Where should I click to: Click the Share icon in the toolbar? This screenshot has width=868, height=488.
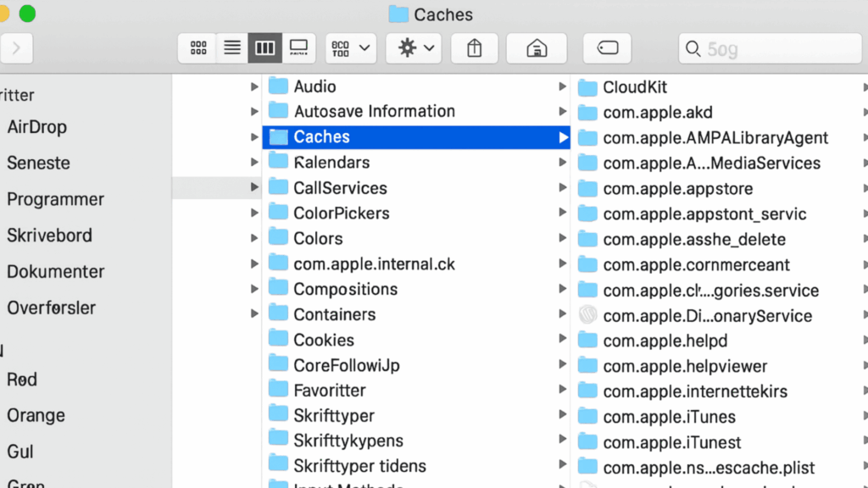click(474, 48)
